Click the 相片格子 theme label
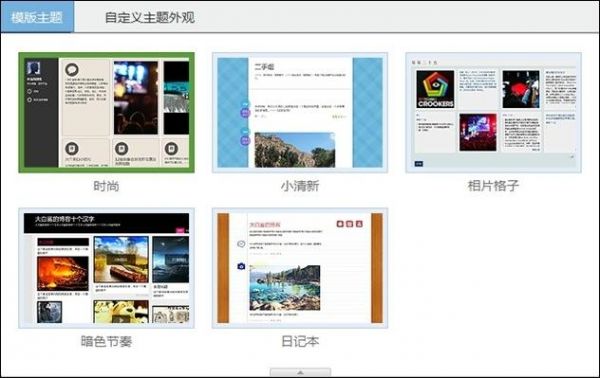600x378 pixels. click(494, 186)
